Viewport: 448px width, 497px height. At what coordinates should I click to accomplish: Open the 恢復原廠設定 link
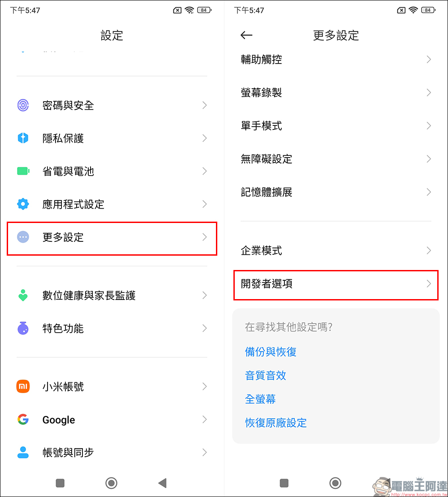[276, 423]
